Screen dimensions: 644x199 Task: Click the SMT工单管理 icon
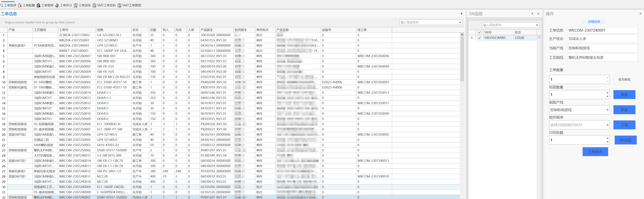click(119, 5)
